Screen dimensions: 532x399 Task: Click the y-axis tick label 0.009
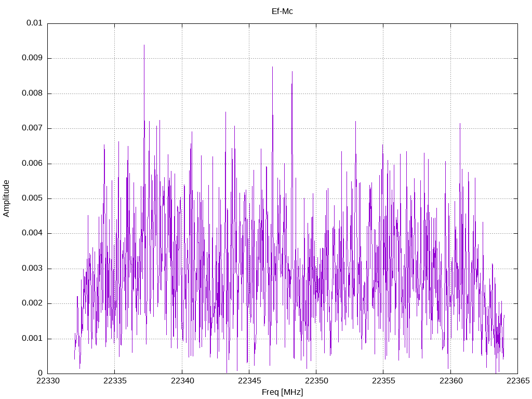pos(32,58)
